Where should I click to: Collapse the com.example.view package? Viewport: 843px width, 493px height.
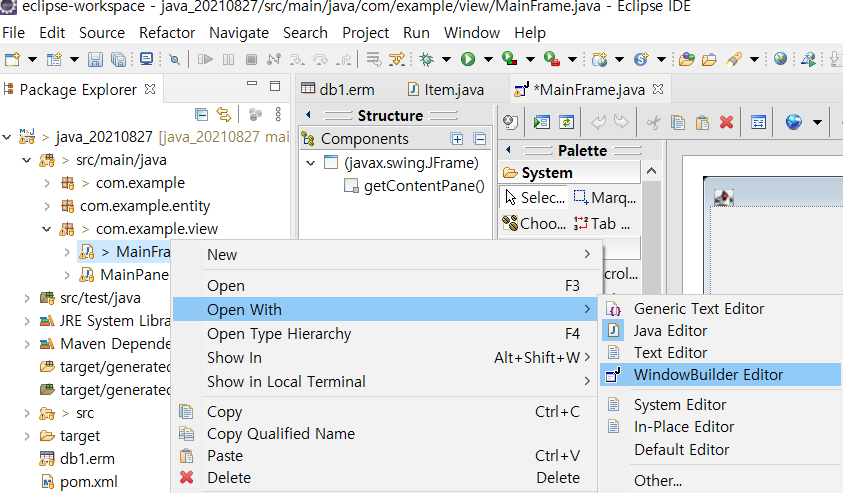pyautogui.click(x=47, y=230)
